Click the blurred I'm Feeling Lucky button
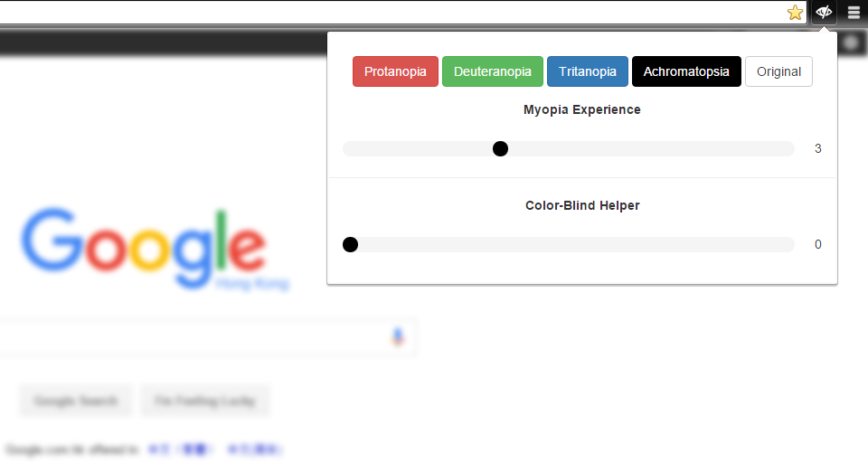 (x=205, y=401)
